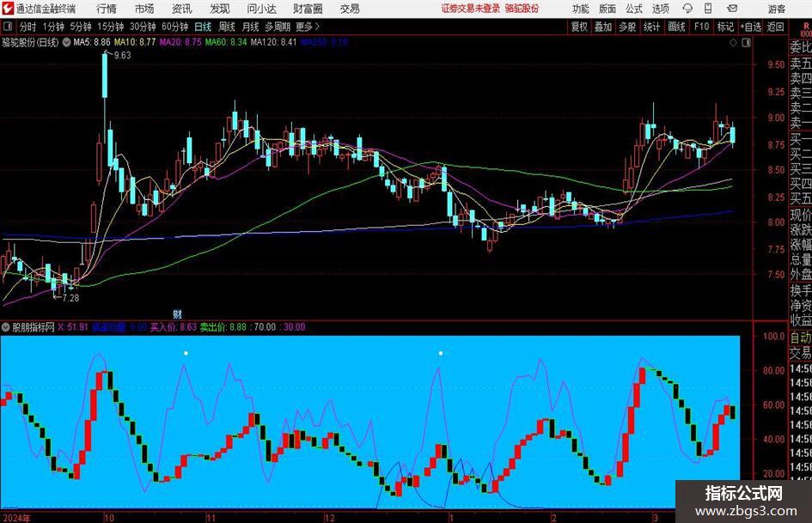Click the 财 marker below chart
The height and width of the screenshot is (523, 812).
(177, 313)
